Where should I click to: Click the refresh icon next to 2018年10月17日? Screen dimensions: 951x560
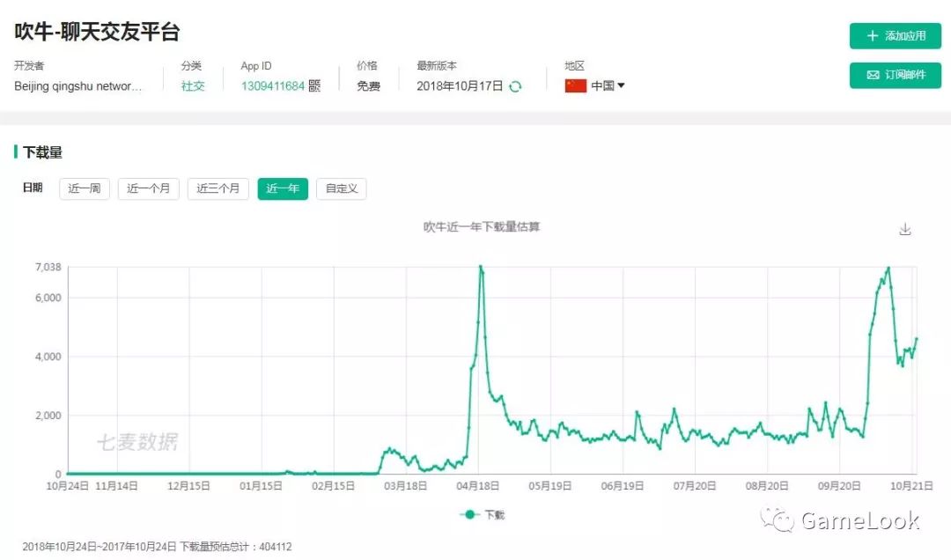pos(515,87)
